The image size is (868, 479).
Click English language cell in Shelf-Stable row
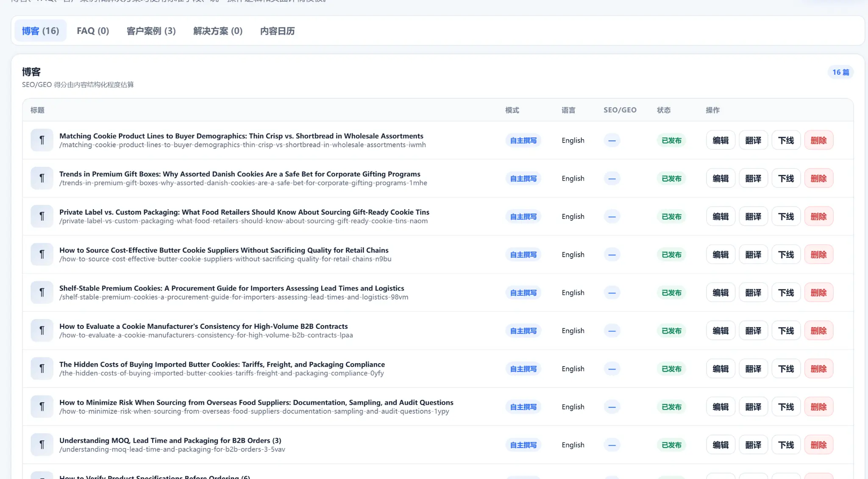coord(573,292)
